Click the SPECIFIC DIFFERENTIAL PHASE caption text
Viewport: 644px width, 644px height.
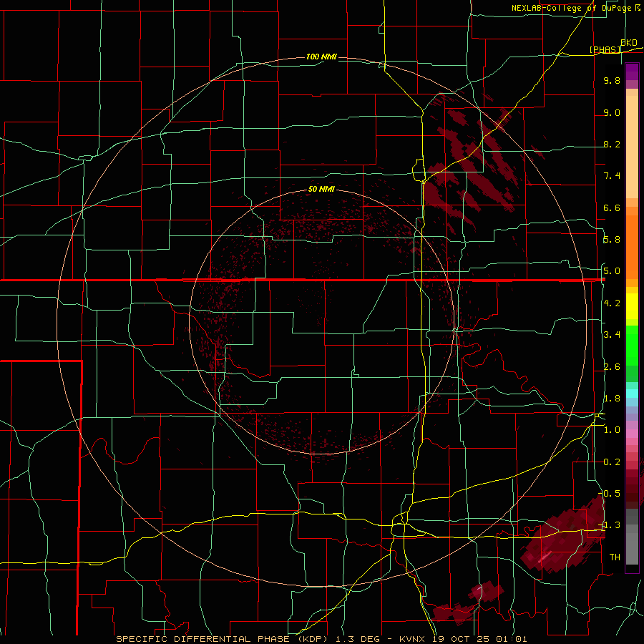[204, 639]
